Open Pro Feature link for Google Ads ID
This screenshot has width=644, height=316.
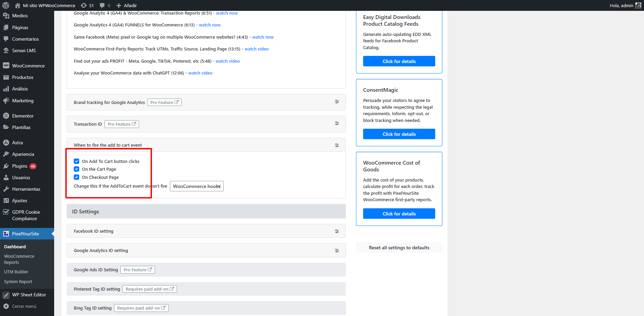(138, 270)
